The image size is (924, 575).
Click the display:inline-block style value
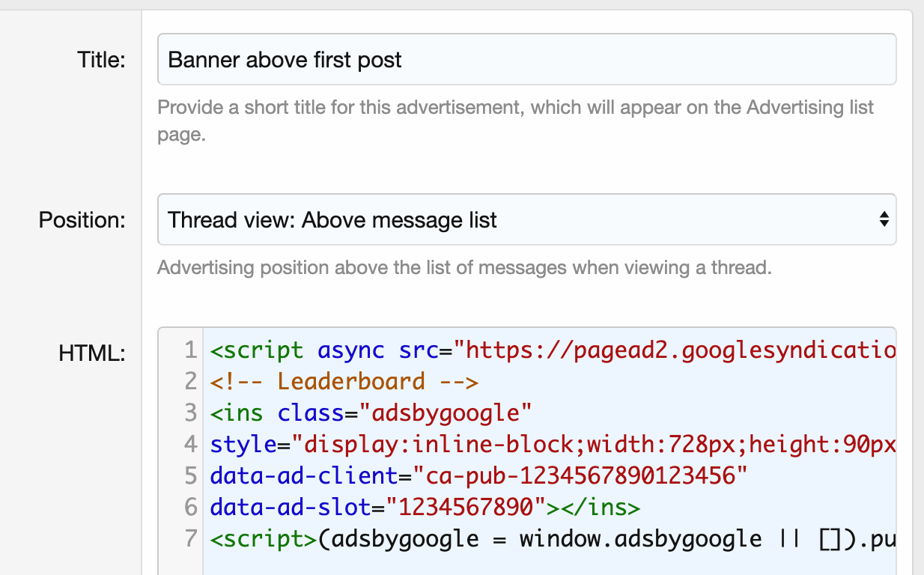pyautogui.click(x=442, y=444)
